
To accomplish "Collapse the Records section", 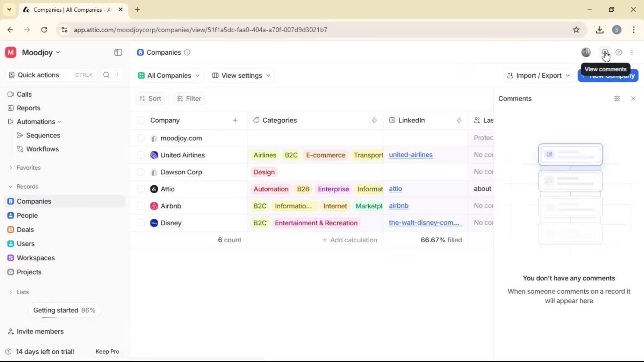I will pos(11,186).
